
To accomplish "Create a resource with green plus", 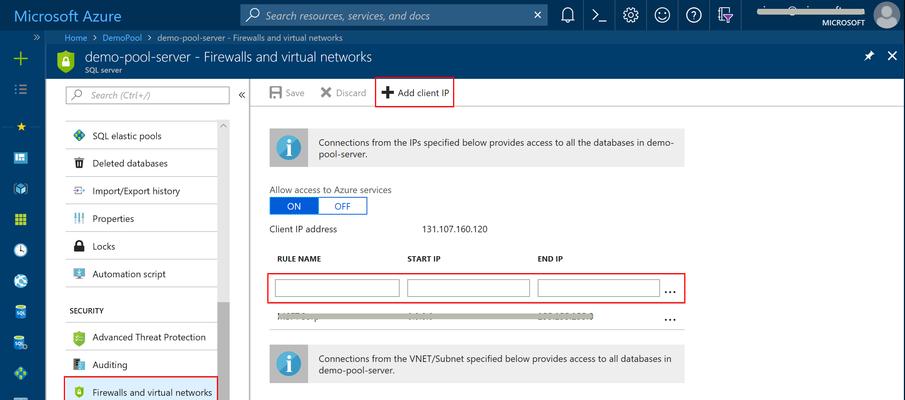I will 21,58.
